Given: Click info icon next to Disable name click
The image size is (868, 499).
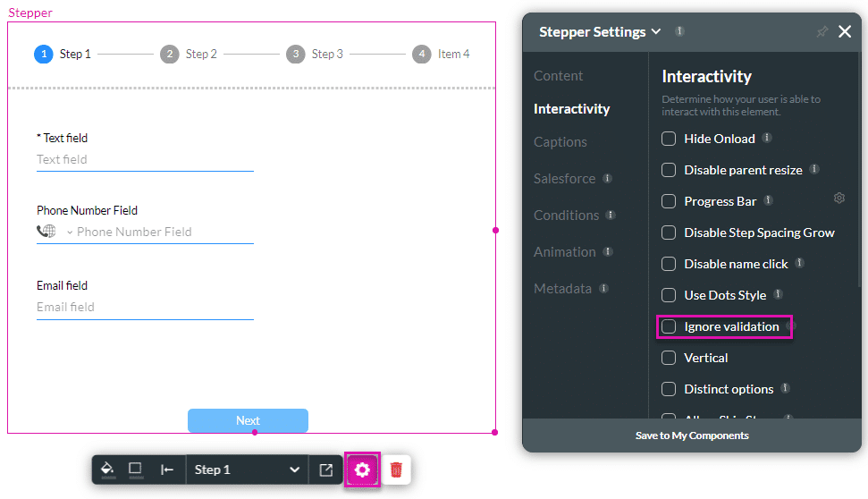Looking at the screenshot, I should (x=799, y=263).
